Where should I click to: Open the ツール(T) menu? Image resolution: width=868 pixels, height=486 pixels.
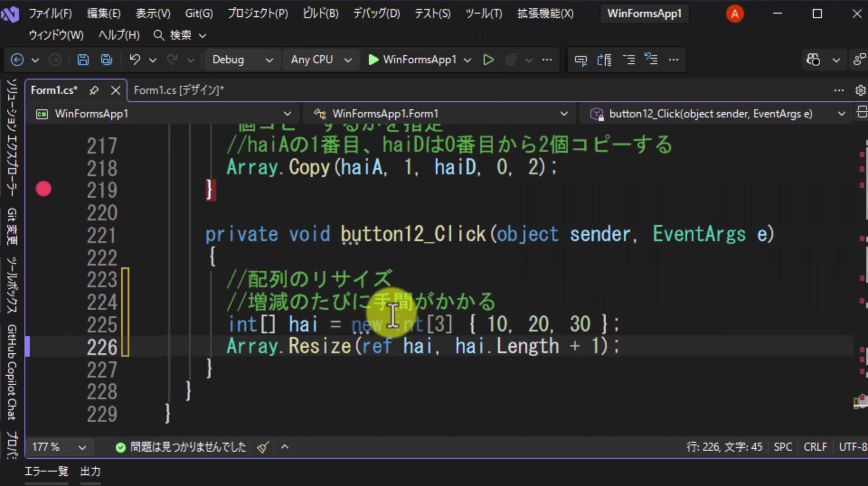484,14
